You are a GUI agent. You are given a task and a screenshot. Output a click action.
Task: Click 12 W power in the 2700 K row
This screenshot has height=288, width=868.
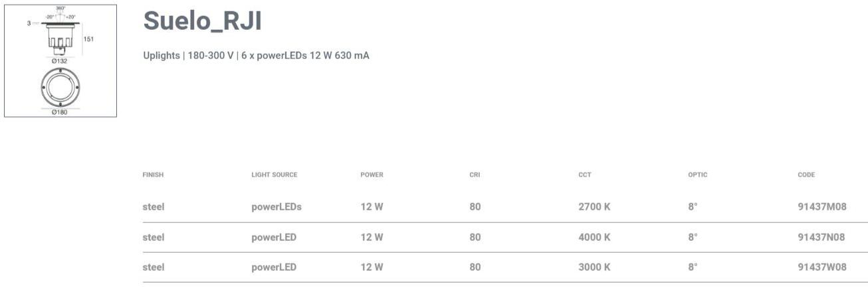pos(372,207)
